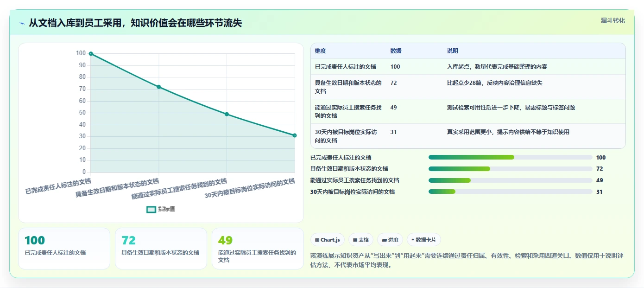Click the progress bar showing 100
644x288 pixels.
pos(510,157)
